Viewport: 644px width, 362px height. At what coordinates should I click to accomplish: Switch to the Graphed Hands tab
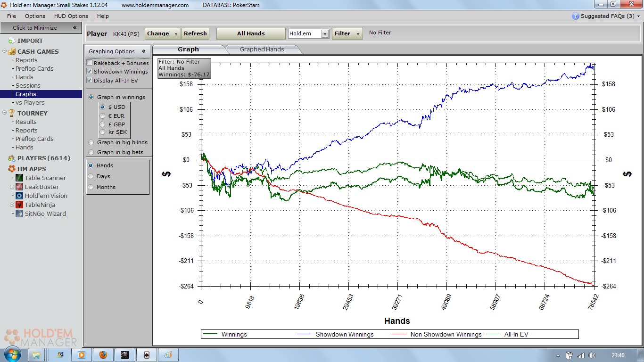(262, 49)
